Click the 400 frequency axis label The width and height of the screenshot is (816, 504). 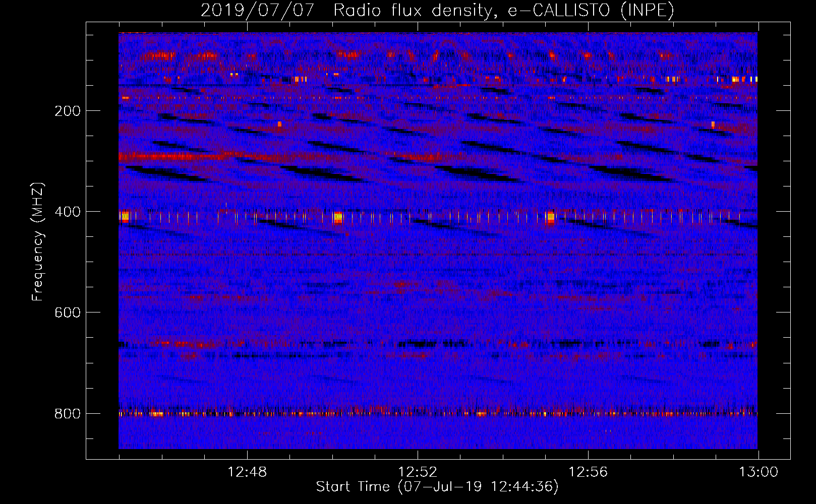coord(67,212)
